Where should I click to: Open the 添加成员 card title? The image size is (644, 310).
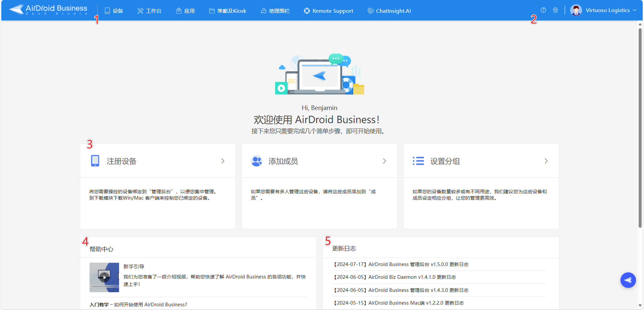(x=283, y=161)
